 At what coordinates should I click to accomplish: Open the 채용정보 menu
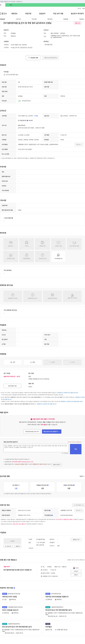[14, 13]
